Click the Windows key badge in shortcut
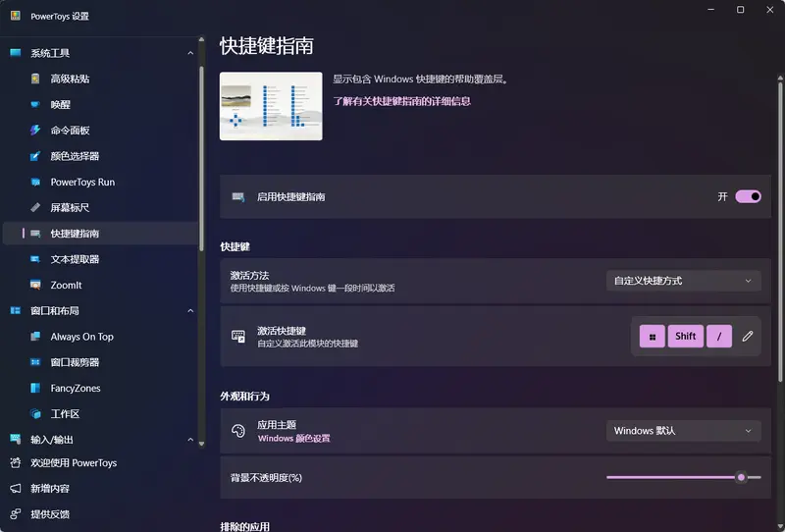Screen dimensions: 785x532 click(x=653, y=336)
